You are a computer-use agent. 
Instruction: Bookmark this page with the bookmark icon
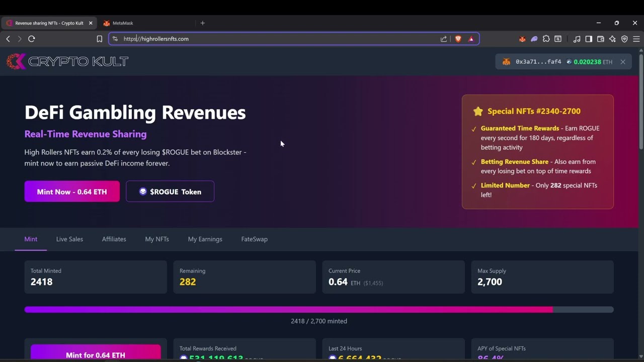point(100,39)
